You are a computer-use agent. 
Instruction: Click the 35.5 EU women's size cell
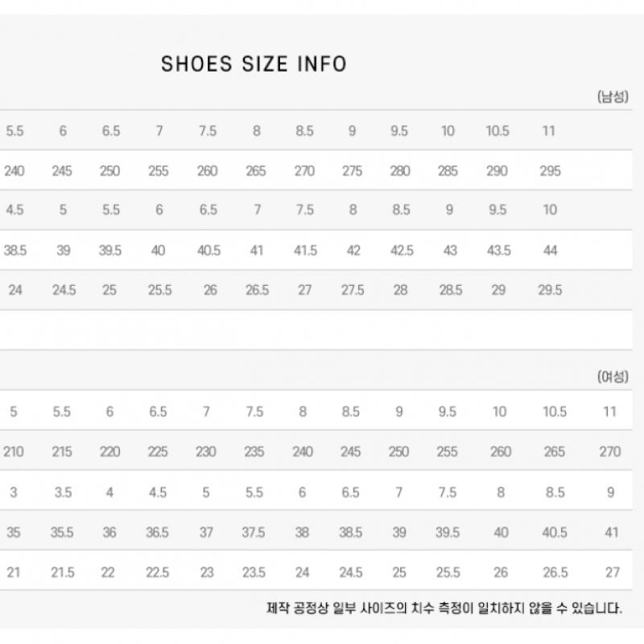coord(62,532)
